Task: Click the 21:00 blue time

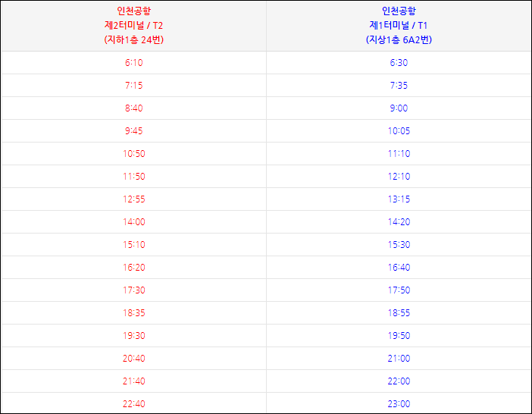Action: (399, 359)
